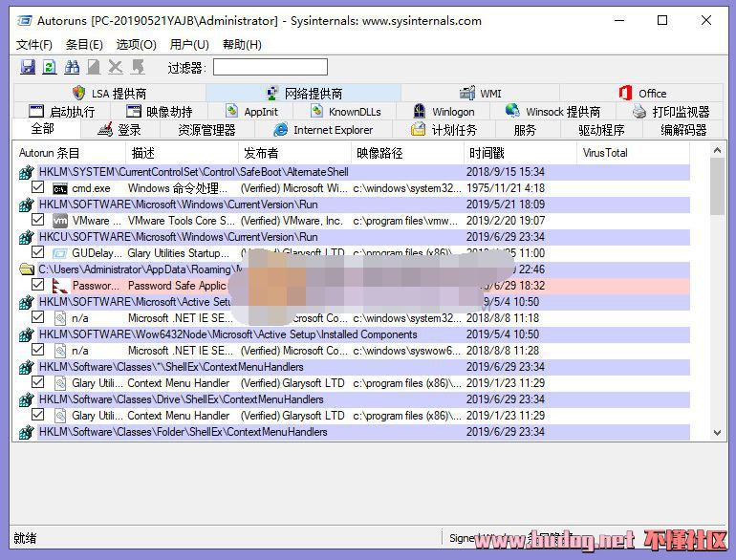Switch to the LSA 提供商 tab
Viewport: 736px width, 560px height.
click(x=110, y=94)
